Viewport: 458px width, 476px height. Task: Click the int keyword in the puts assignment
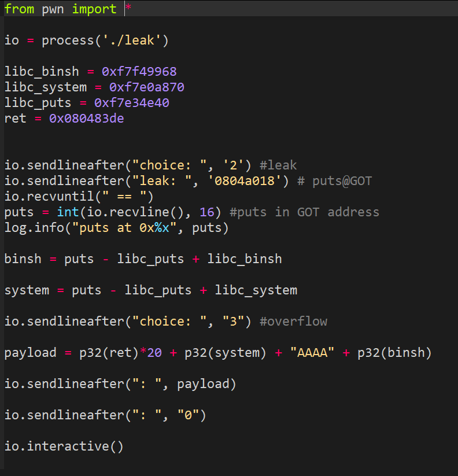[x=68, y=212]
